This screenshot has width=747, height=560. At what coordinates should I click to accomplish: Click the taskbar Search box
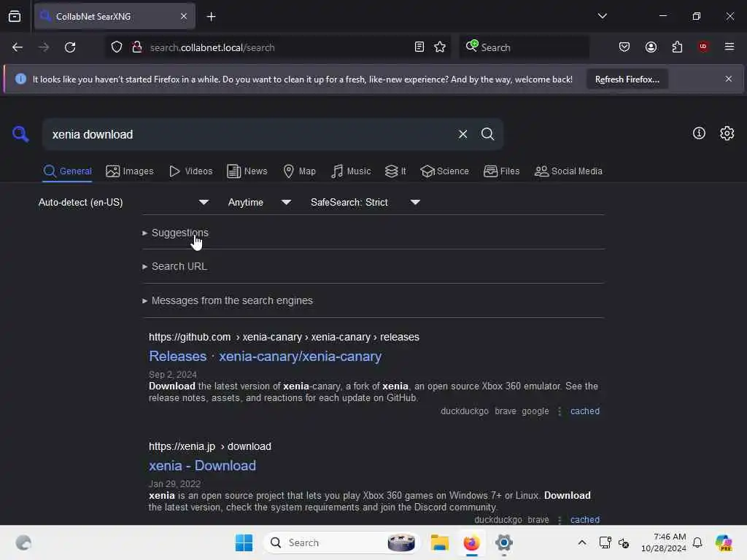pos(341,542)
